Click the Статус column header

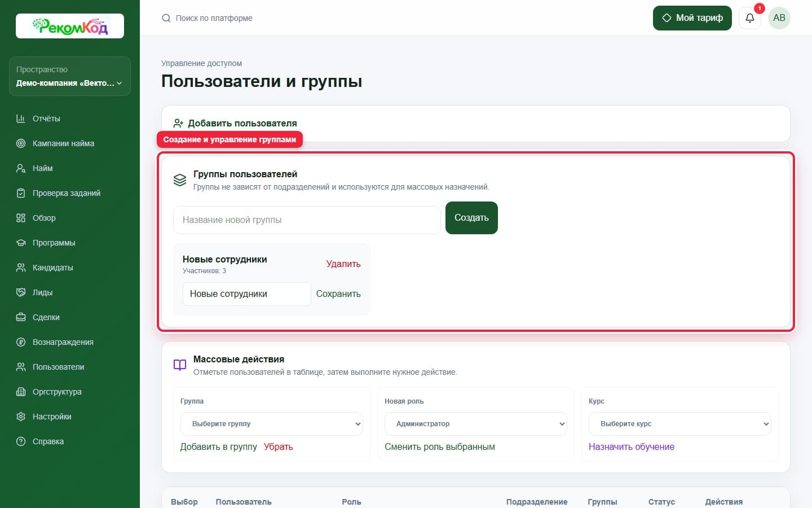pyautogui.click(x=661, y=502)
